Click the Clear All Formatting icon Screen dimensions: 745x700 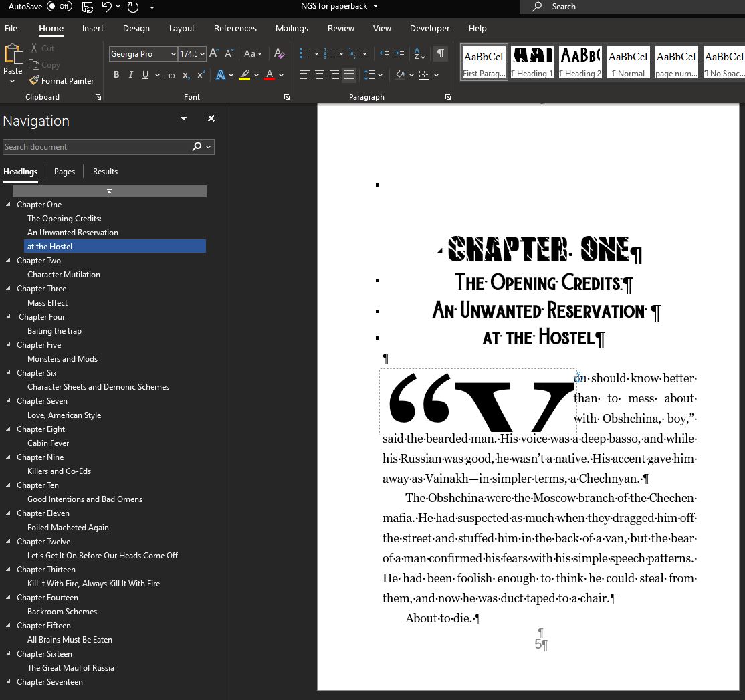(x=280, y=53)
